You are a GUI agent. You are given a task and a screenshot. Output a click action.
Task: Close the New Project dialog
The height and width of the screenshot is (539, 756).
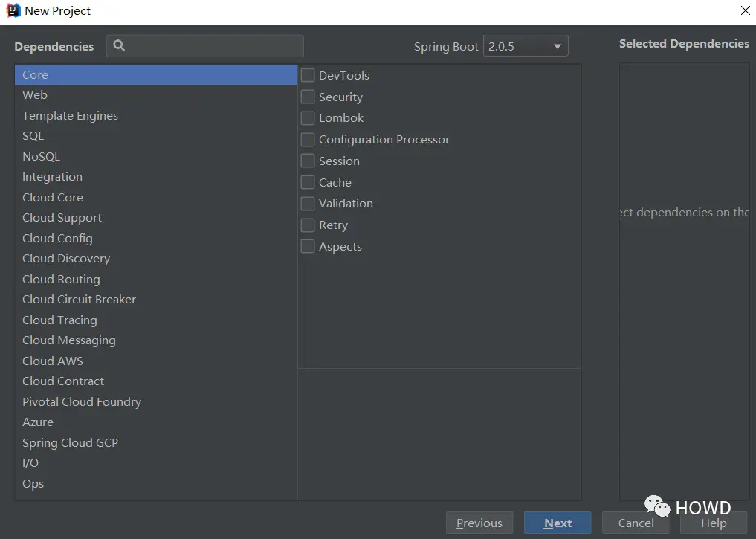(x=745, y=10)
